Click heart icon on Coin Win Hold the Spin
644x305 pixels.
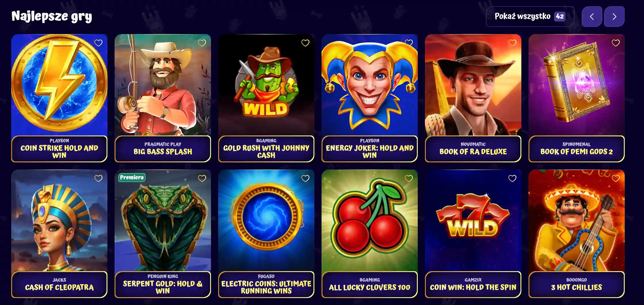[512, 178]
